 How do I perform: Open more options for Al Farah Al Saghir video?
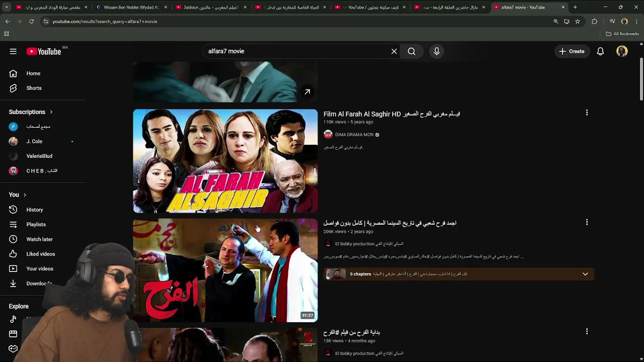pyautogui.click(x=587, y=113)
